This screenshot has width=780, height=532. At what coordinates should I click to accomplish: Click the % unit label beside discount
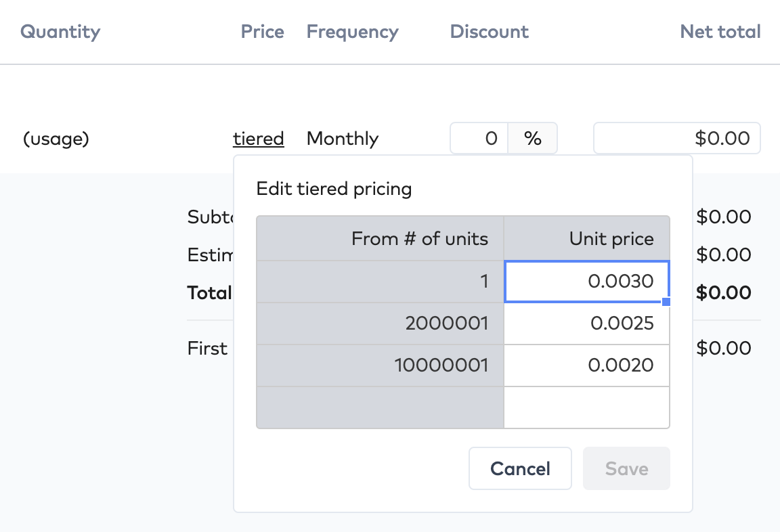point(533,138)
